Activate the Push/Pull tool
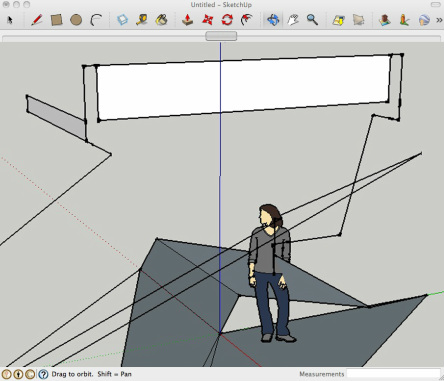This screenshot has width=444, height=381. click(x=188, y=20)
